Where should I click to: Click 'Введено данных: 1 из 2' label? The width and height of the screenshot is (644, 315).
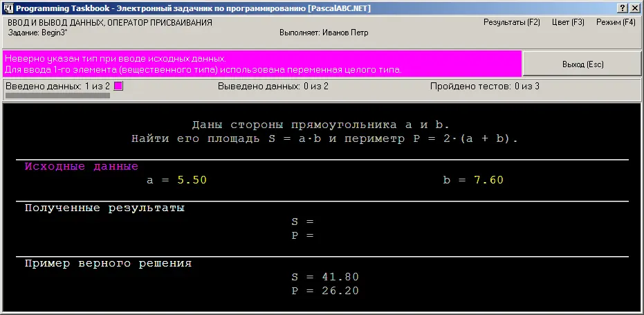pyautogui.click(x=58, y=87)
